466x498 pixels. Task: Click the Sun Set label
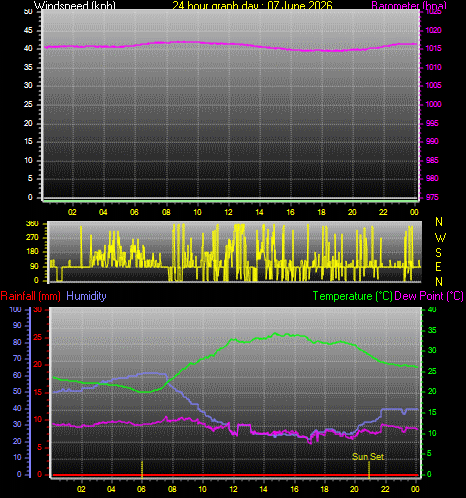368,456
